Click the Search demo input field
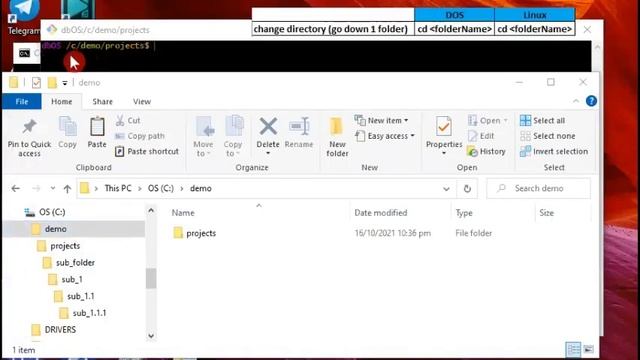Viewport: 640px width, 360px height. pos(538,188)
